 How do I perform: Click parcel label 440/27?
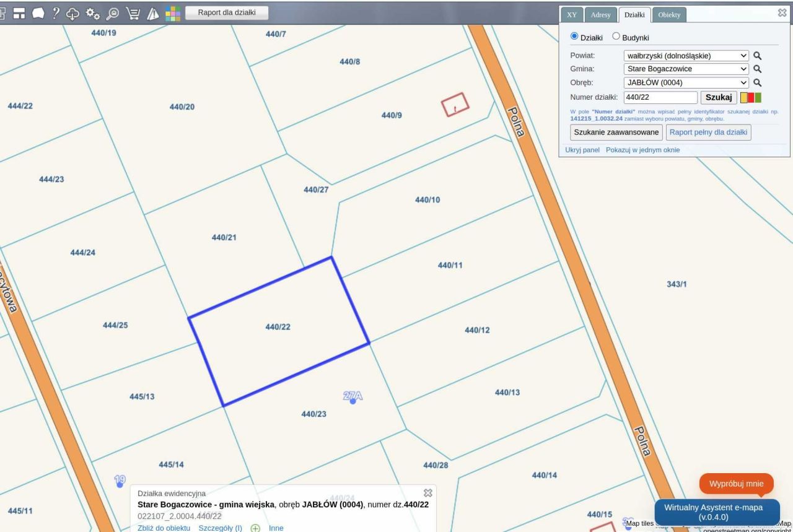(x=316, y=190)
